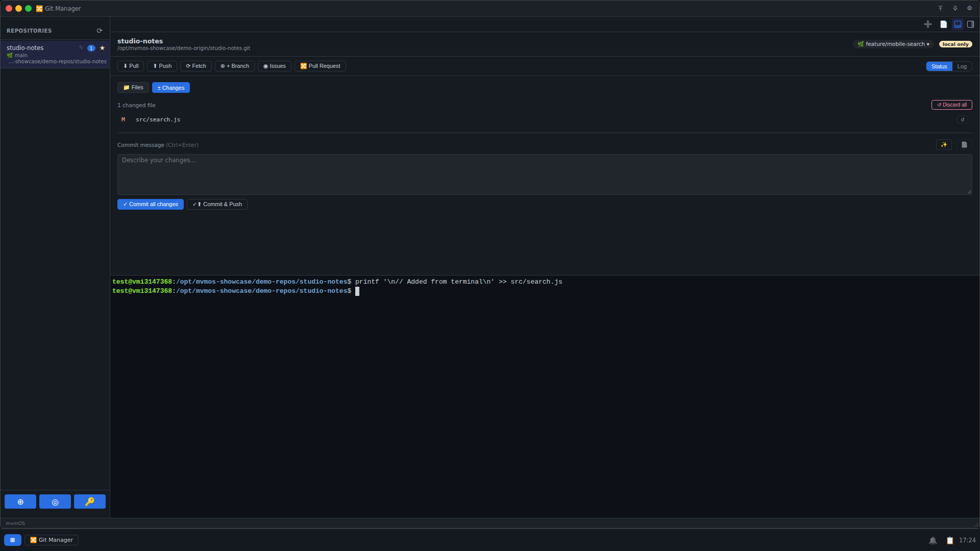
Task: Open the plus add icon in top toolbar
Action: click(x=928, y=24)
